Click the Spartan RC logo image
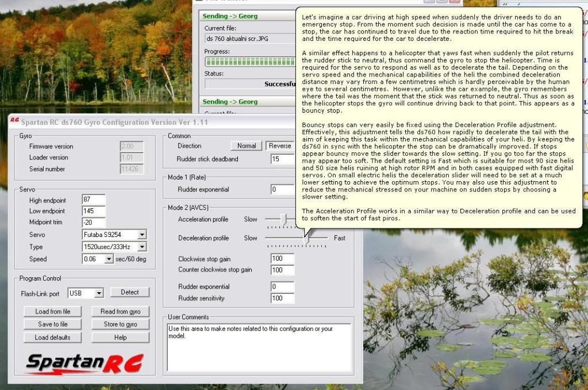The height and width of the screenshot is (390, 588). tap(84, 364)
